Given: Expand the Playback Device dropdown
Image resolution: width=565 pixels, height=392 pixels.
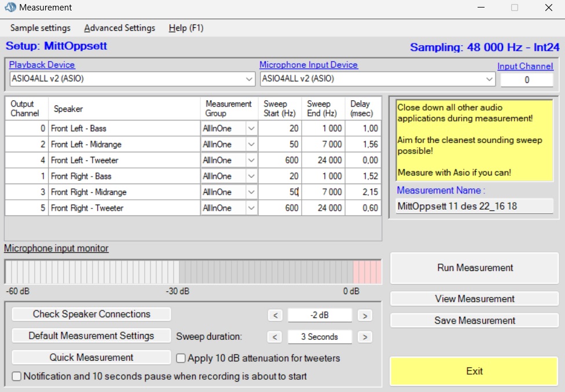Looking at the screenshot, I should click(249, 79).
